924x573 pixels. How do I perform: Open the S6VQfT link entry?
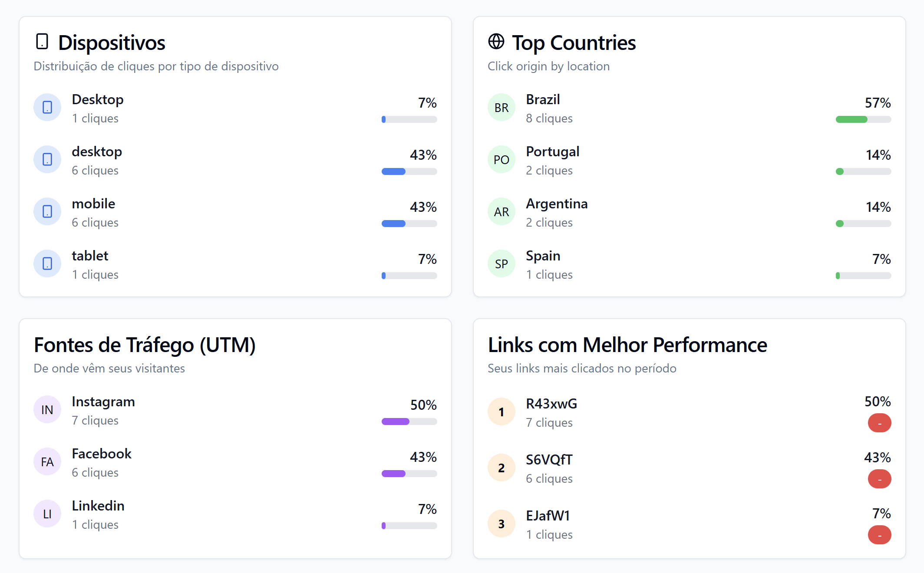549,460
